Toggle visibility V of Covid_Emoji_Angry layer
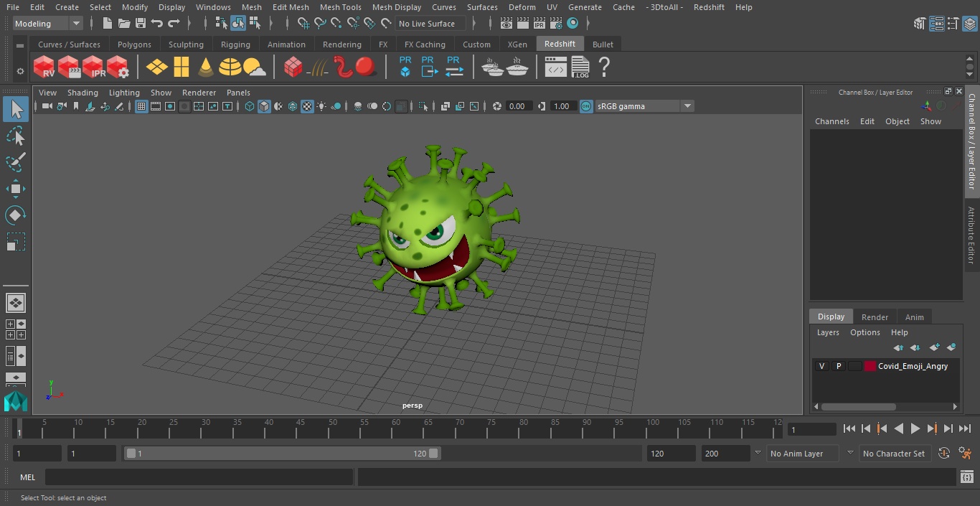The height and width of the screenshot is (506, 980). [821, 366]
